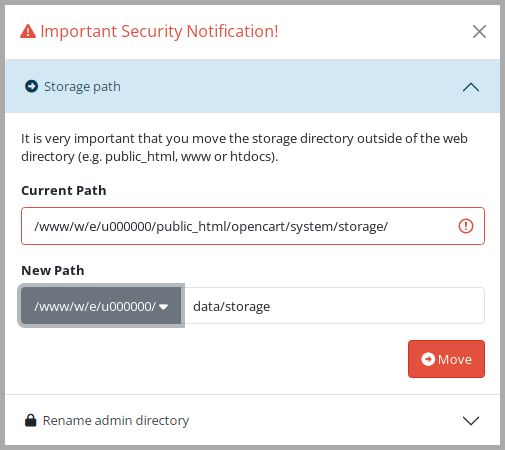The height and width of the screenshot is (450, 505).
Task: Focus the Current Path input field
Action: (253, 226)
